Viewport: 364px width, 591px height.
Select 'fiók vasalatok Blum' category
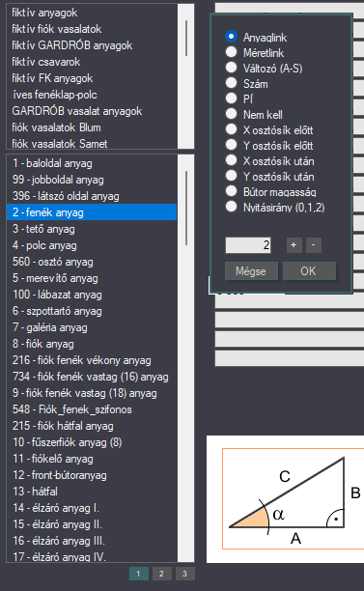pos(92,127)
